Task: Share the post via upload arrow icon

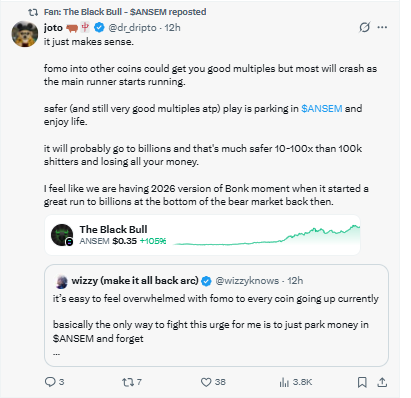Action: pos(382,382)
